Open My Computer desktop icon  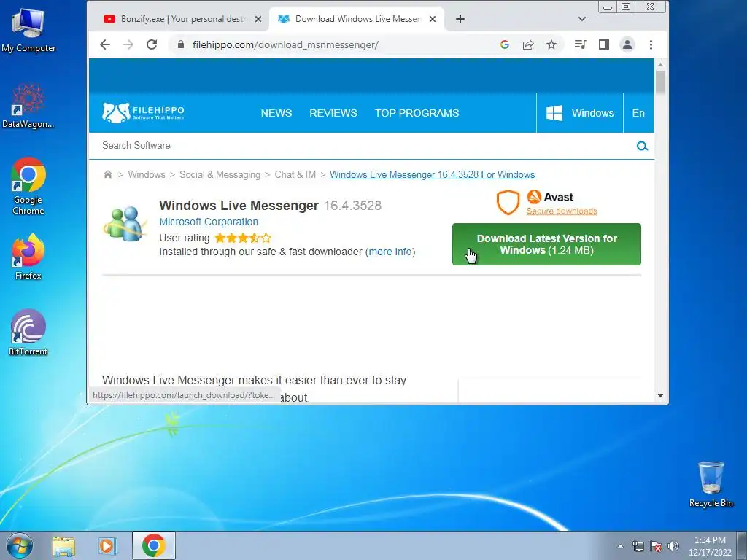(28, 31)
